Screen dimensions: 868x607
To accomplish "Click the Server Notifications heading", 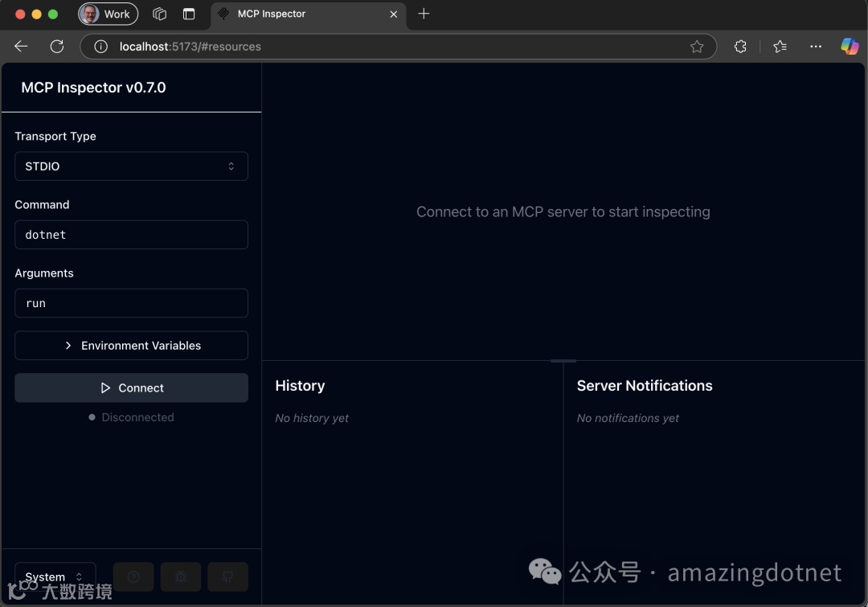I will (645, 385).
